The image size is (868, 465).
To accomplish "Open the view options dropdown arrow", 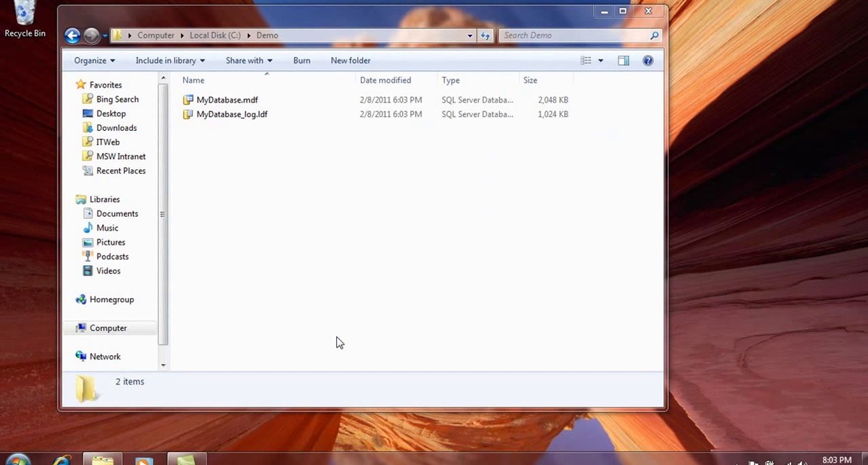I will [600, 61].
